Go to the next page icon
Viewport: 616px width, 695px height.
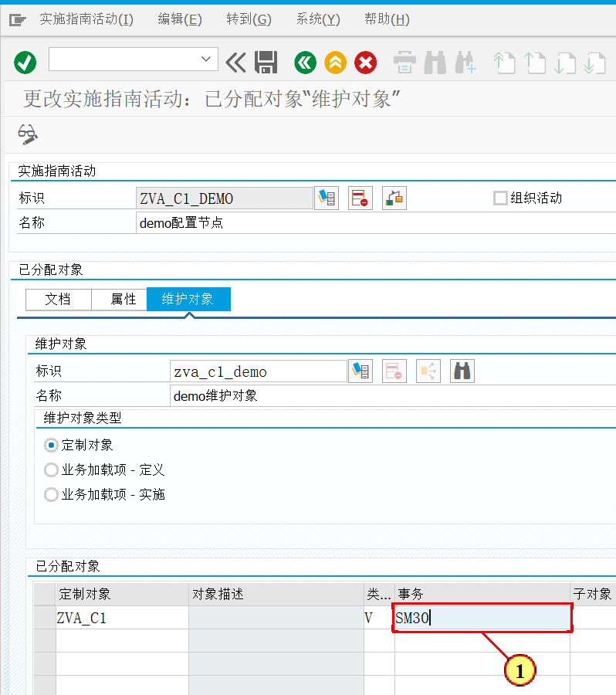click(564, 62)
